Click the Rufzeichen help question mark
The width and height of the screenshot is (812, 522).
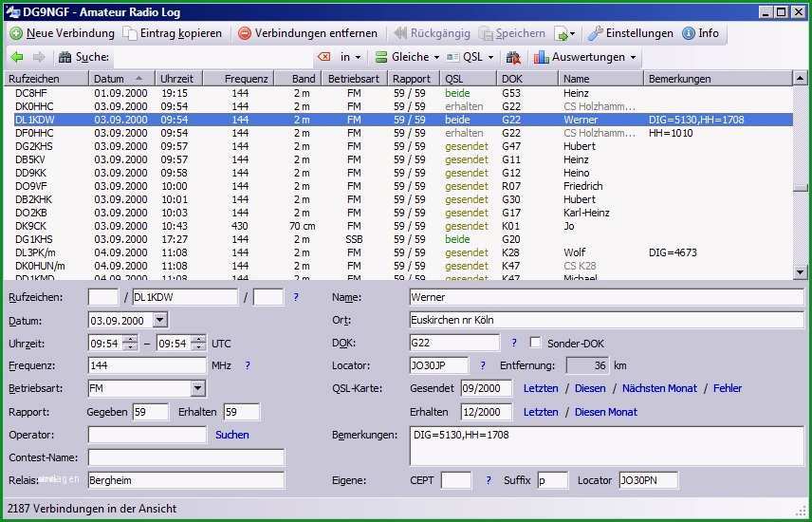[296, 298]
